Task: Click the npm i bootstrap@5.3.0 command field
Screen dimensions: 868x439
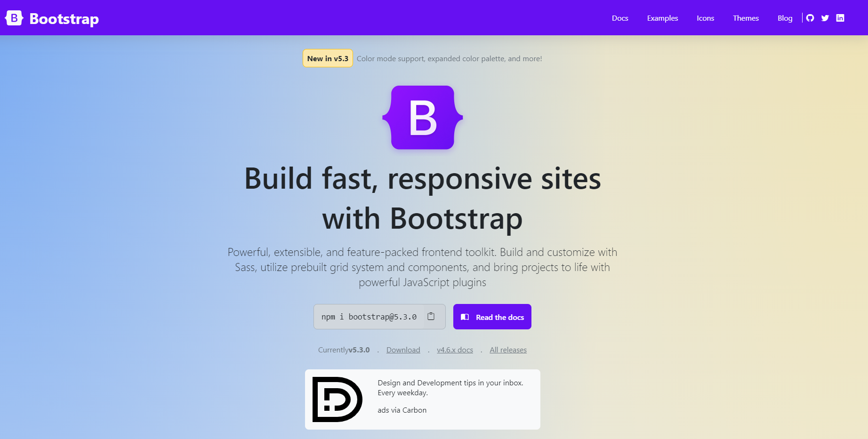Action: pos(379,317)
